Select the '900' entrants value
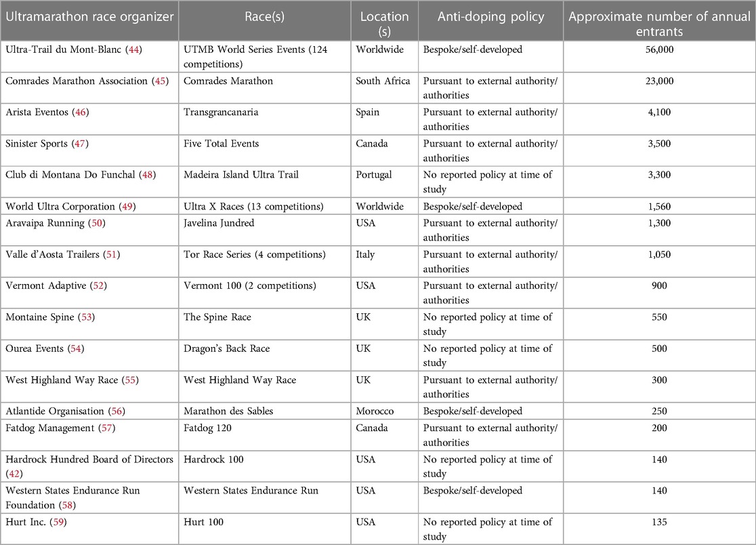Screen dimensions: 756x545 [x=660, y=286]
